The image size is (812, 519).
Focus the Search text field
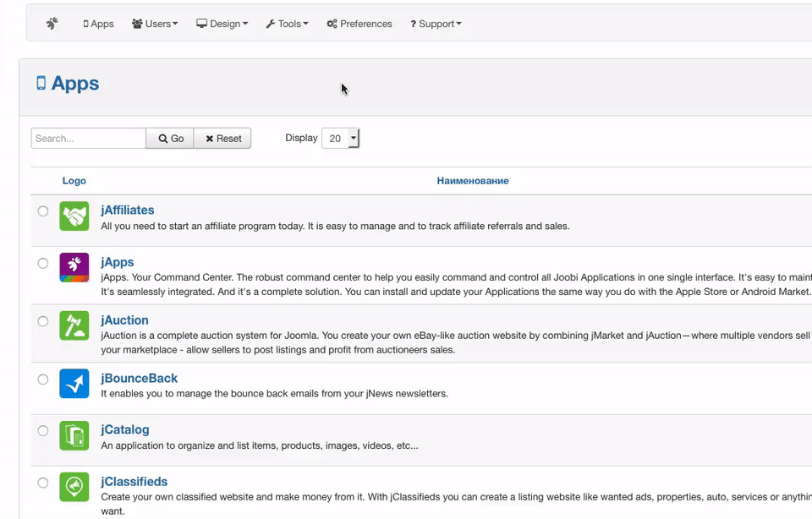89,138
